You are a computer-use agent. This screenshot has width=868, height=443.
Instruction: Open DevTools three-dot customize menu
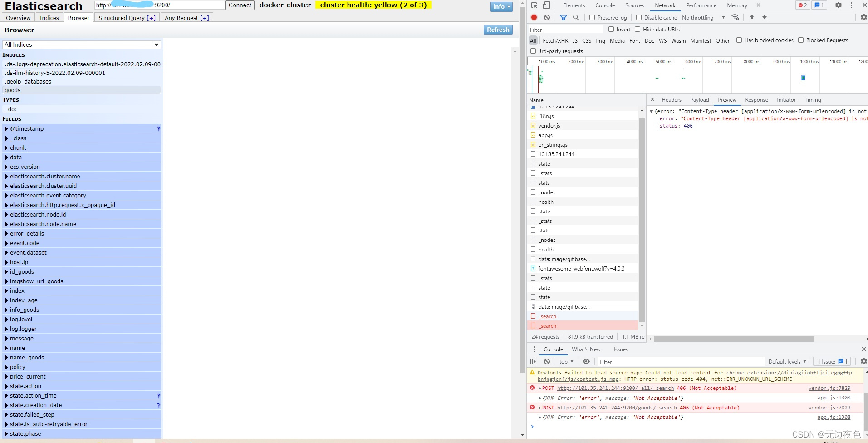(851, 5)
